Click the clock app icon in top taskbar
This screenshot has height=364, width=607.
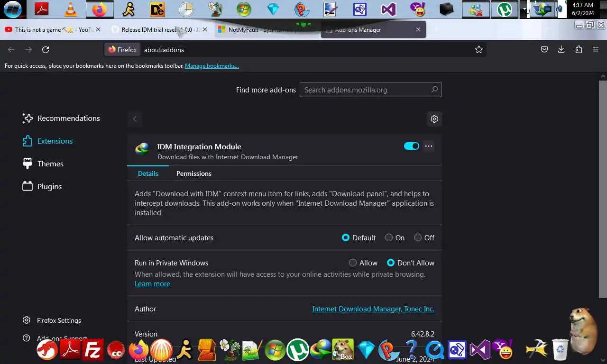[x=186, y=9]
